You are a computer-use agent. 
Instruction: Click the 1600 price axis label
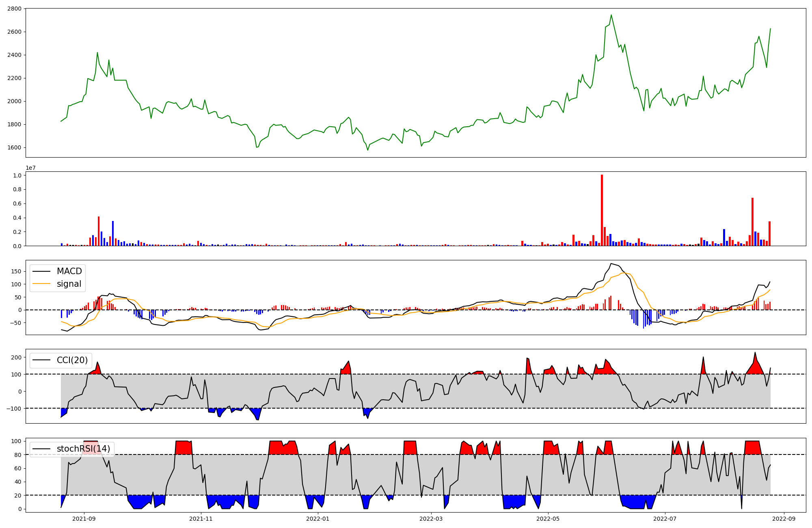pyautogui.click(x=14, y=147)
